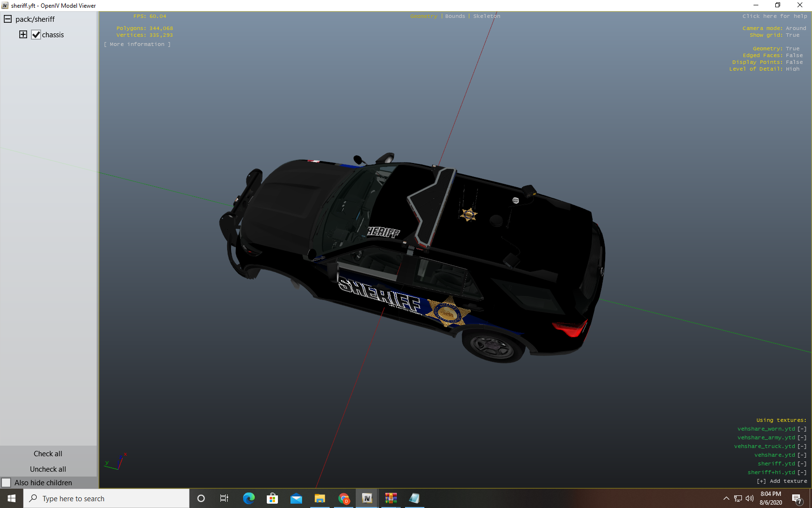The image size is (812, 508).
Task: Expand the More information section
Action: (x=137, y=45)
